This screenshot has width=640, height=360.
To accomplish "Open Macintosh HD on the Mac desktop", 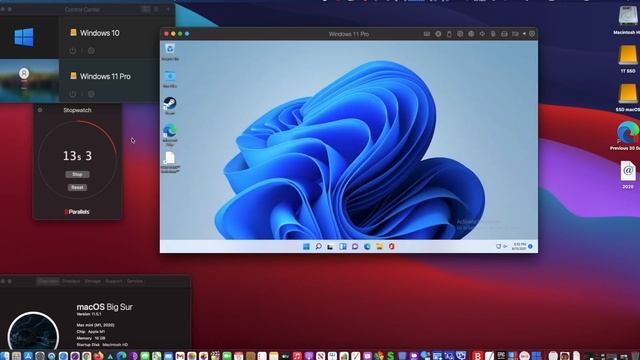I will pos(628,21).
